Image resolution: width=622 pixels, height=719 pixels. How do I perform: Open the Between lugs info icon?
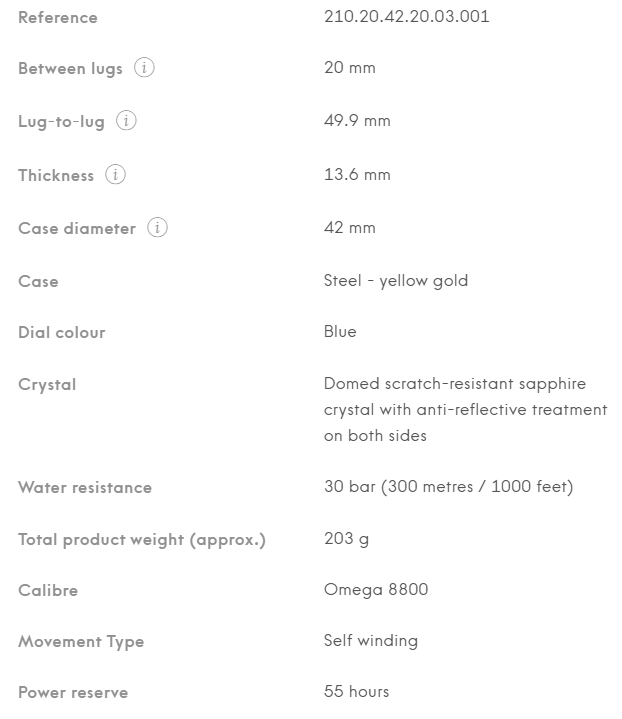(x=144, y=68)
